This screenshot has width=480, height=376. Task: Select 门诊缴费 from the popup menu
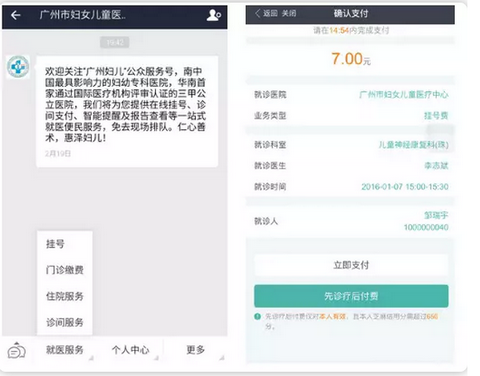pyautogui.click(x=65, y=270)
